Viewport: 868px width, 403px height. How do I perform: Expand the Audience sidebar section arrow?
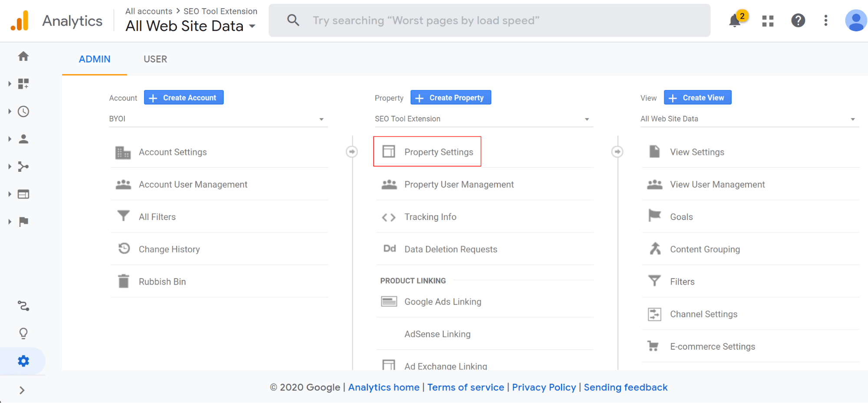(x=10, y=139)
